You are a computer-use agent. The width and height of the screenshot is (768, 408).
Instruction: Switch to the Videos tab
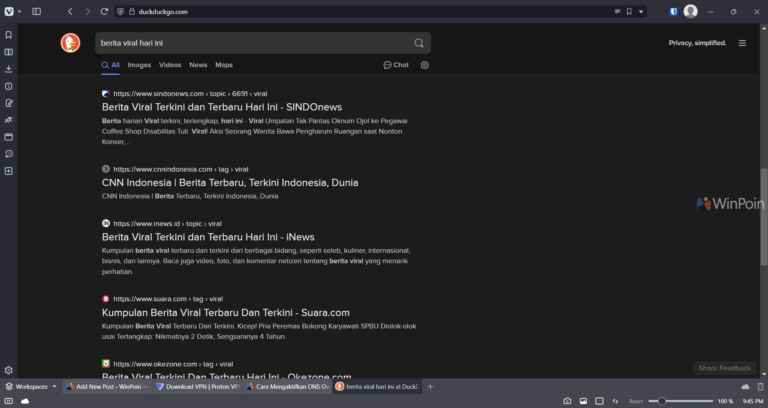pos(170,65)
